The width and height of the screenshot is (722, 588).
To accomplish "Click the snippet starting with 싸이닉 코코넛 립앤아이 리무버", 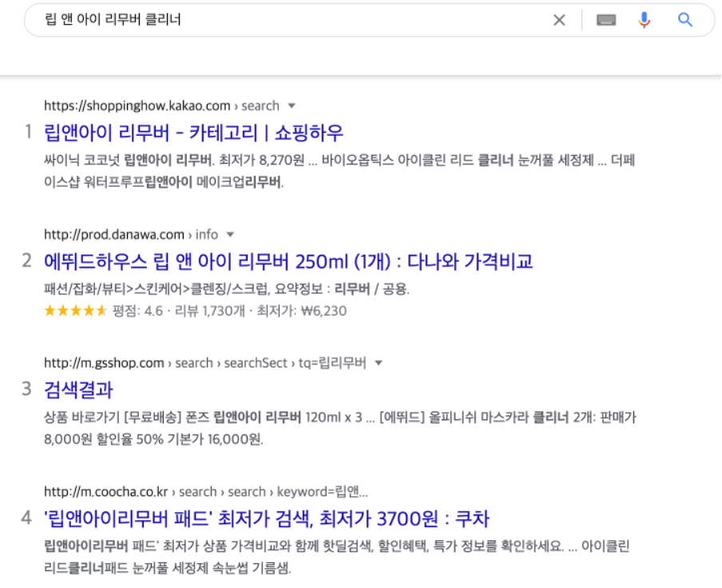I will click(x=339, y=171).
